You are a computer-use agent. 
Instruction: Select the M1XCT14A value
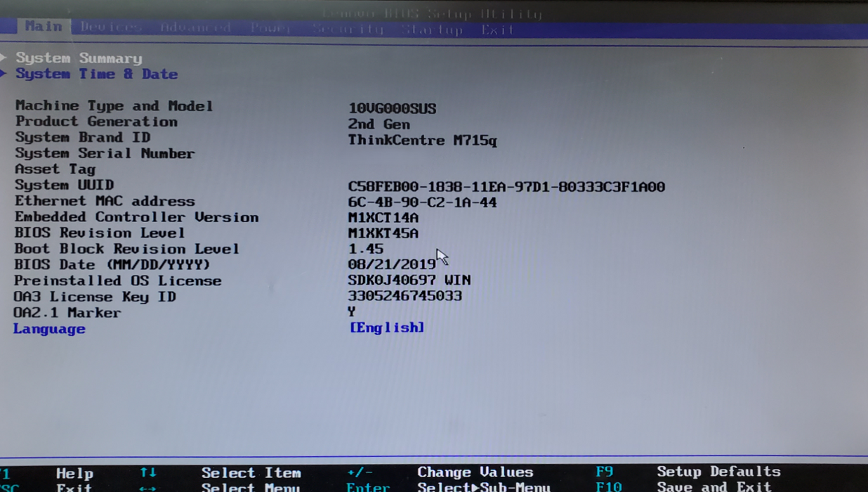(x=383, y=218)
